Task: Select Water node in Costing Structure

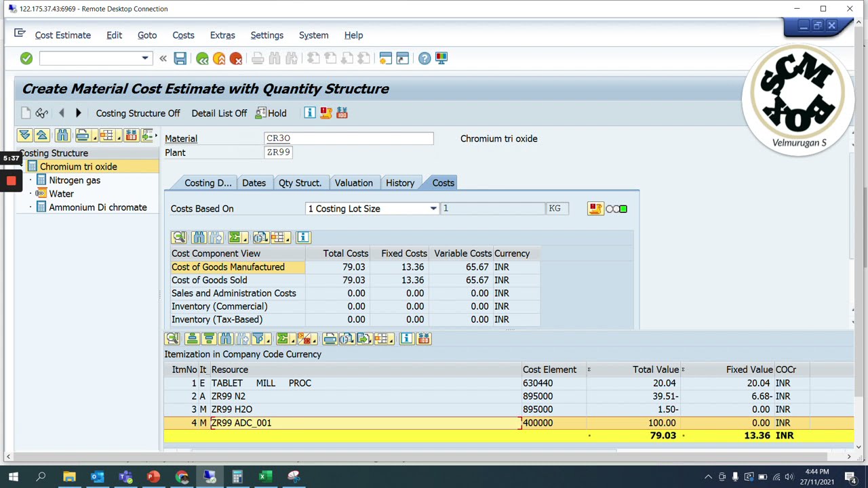Action: coord(61,194)
